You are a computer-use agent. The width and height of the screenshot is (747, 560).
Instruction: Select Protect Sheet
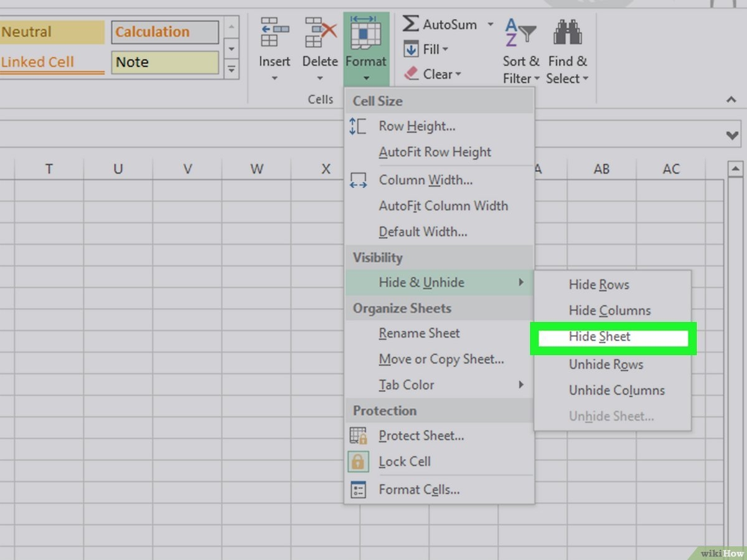[x=421, y=436]
